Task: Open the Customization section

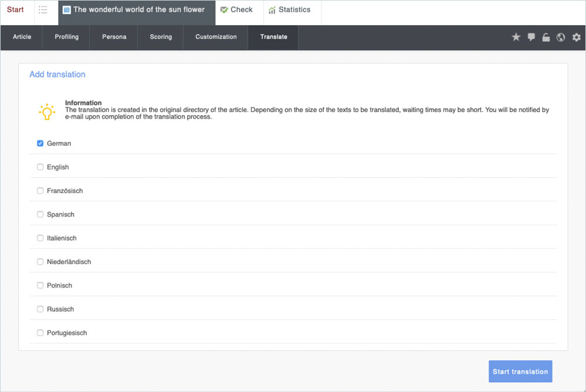Action: click(x=216, y=37)
